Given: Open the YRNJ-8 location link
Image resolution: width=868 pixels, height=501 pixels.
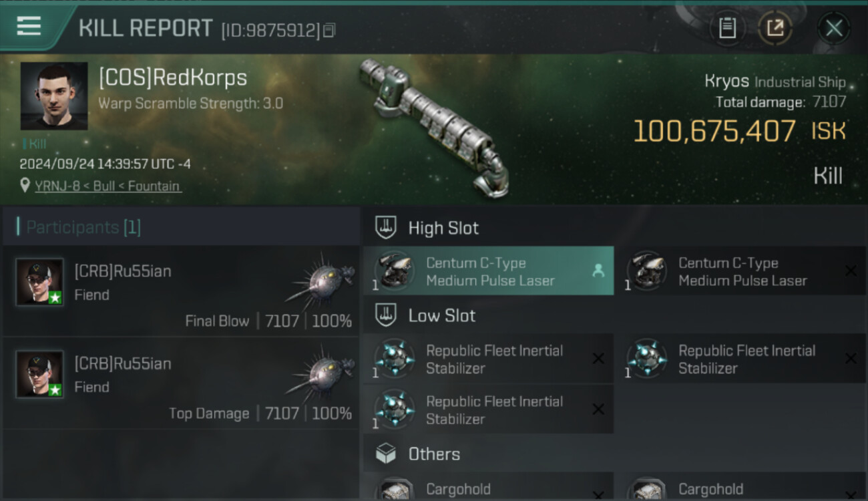Looking at the screenshot, I should (107, 186).
